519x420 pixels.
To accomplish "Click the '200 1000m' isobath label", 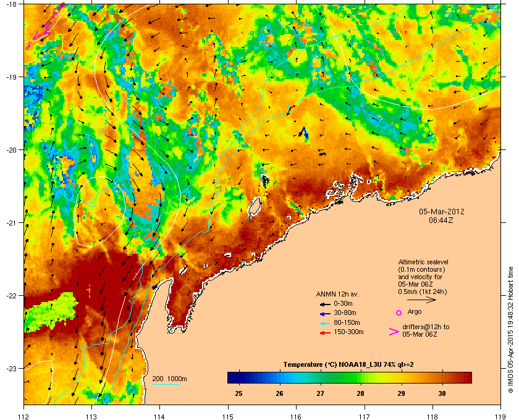I will pos(169,379).
